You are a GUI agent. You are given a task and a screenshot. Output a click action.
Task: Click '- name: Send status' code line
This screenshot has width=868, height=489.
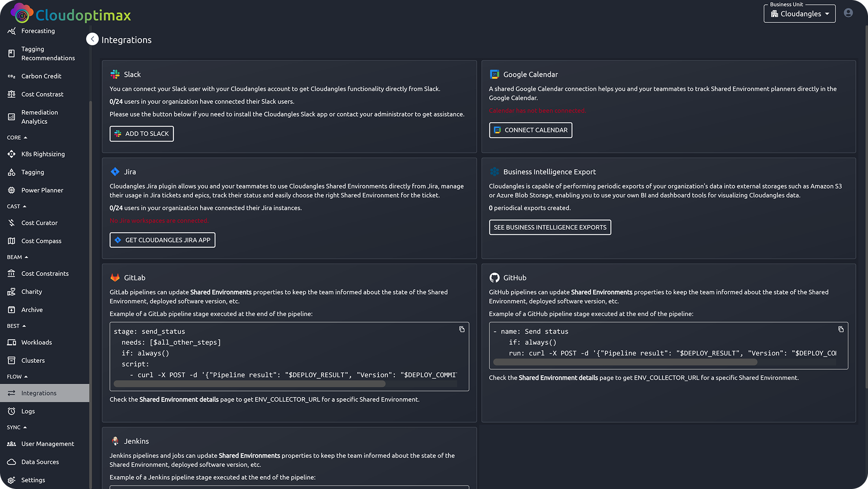tap(531, 331)
